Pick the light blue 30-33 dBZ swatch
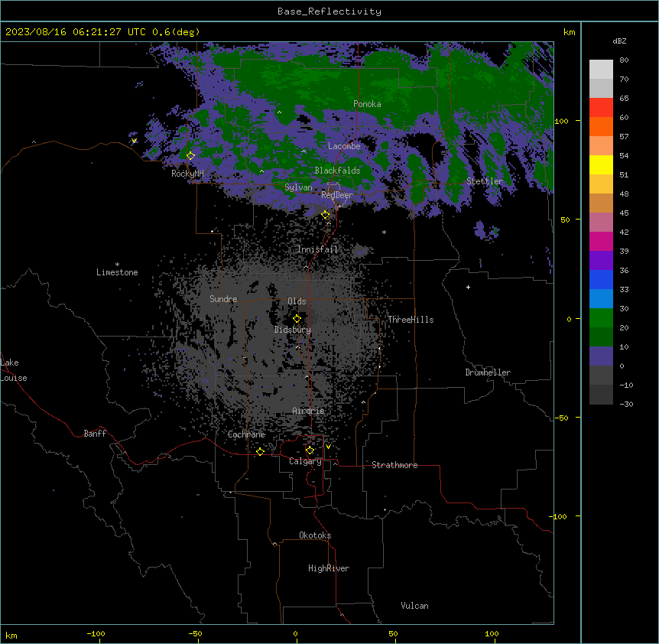Image resolution: width=659 pixels, height=644 pixels. point(601,299)
